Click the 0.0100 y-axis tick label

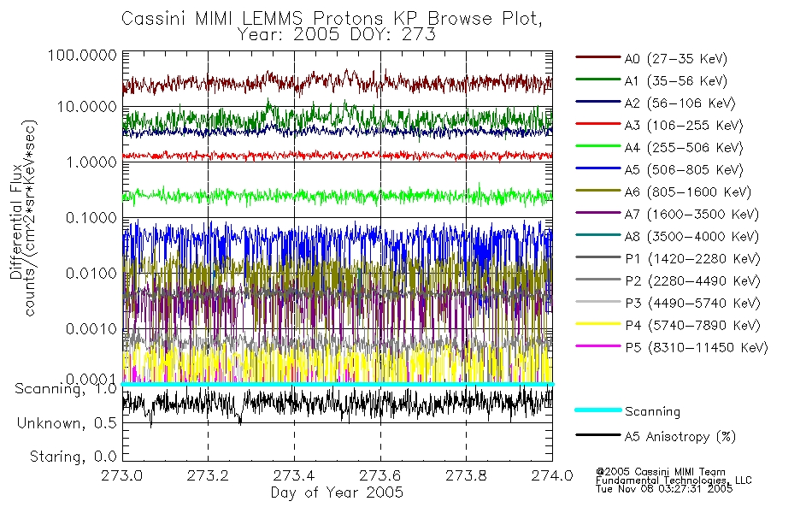[x=91, y=273]
